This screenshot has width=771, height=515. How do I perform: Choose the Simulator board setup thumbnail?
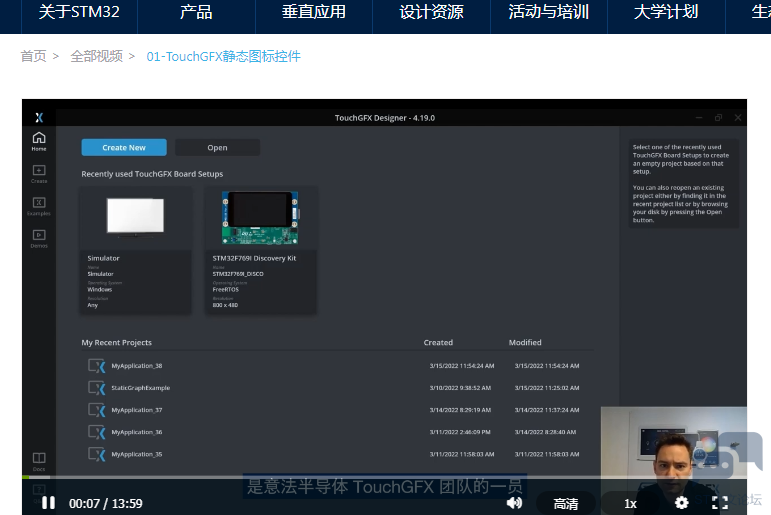click(136, 216)
